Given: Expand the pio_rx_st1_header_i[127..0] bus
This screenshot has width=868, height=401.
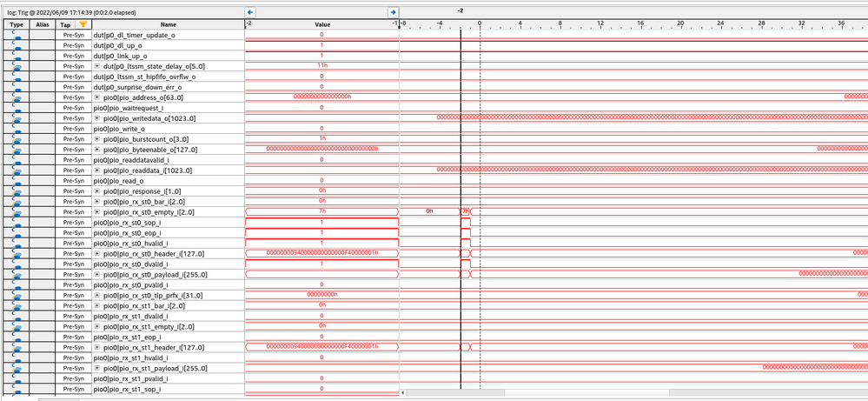Looking at the screenshot, I should point(96,347).
